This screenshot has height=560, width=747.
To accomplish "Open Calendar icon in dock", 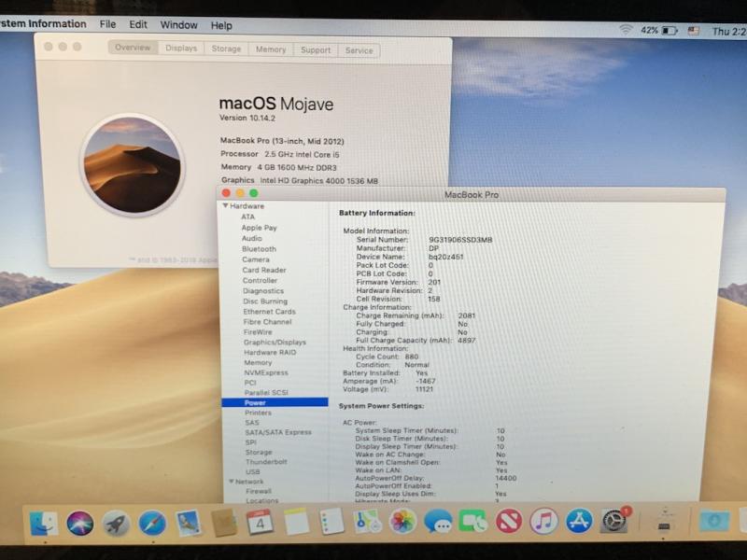I will coord(261,522).
